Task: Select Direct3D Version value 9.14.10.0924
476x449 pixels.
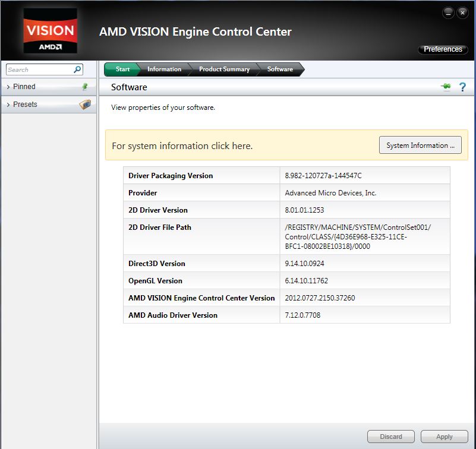Action: 304,263
